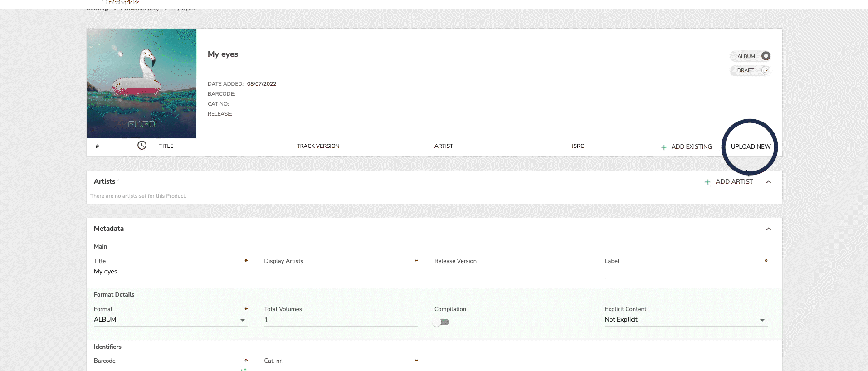Click the Upload New button
The image size is (868, 371).
[x=751, y=146]
